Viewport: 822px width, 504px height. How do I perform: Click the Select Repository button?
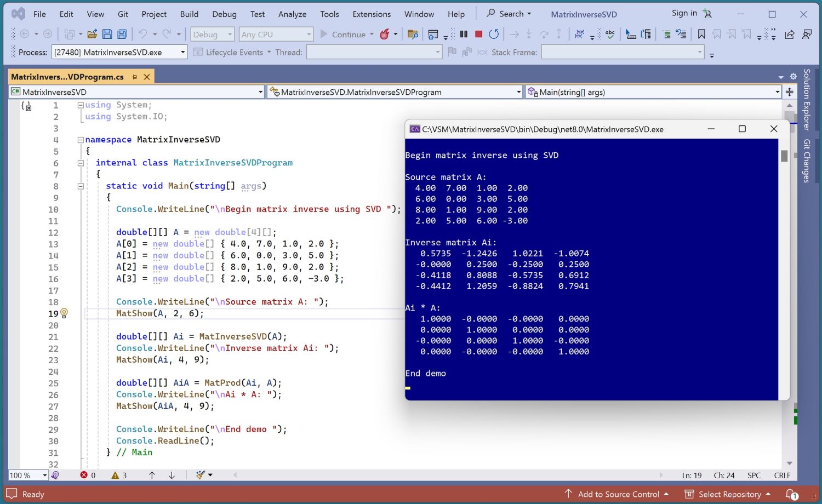pyautogui.click(x=729, y=494)
